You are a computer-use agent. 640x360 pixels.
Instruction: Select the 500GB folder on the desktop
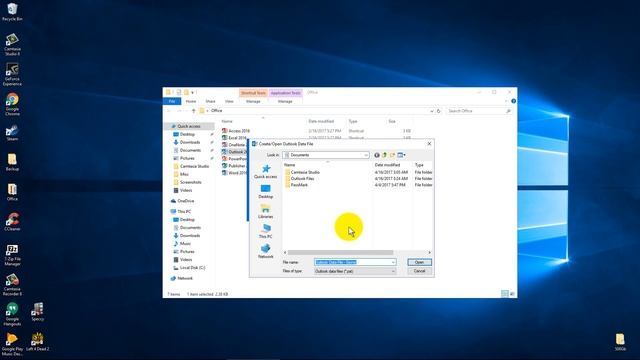(x=620, y=342)
